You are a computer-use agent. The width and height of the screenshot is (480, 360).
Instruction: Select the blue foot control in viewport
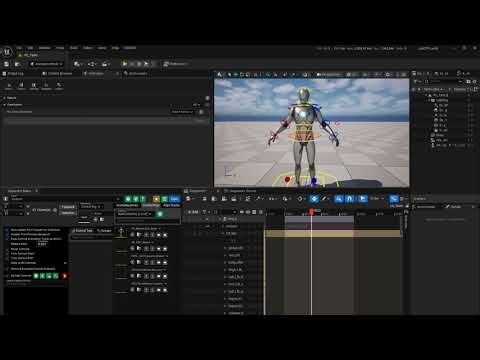click(x=314, y=181)
